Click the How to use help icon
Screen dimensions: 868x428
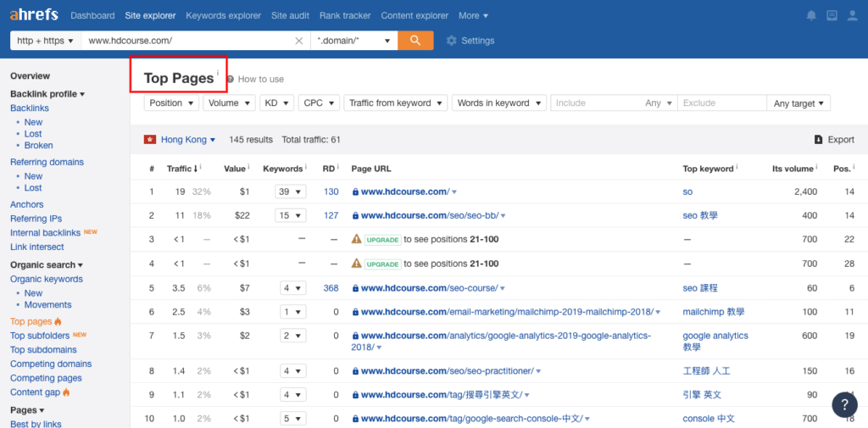click(231, 79)
